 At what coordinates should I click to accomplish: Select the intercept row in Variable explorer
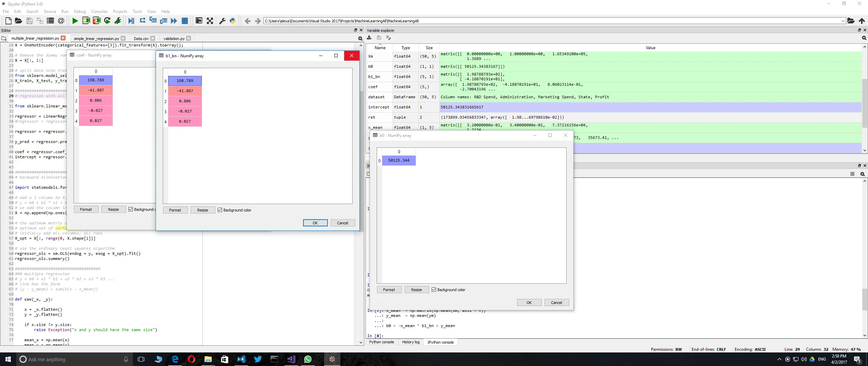(614, 107)
